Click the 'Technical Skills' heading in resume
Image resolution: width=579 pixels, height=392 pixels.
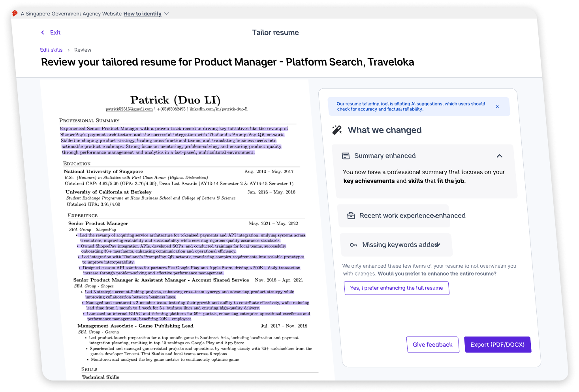click(101, 377)
